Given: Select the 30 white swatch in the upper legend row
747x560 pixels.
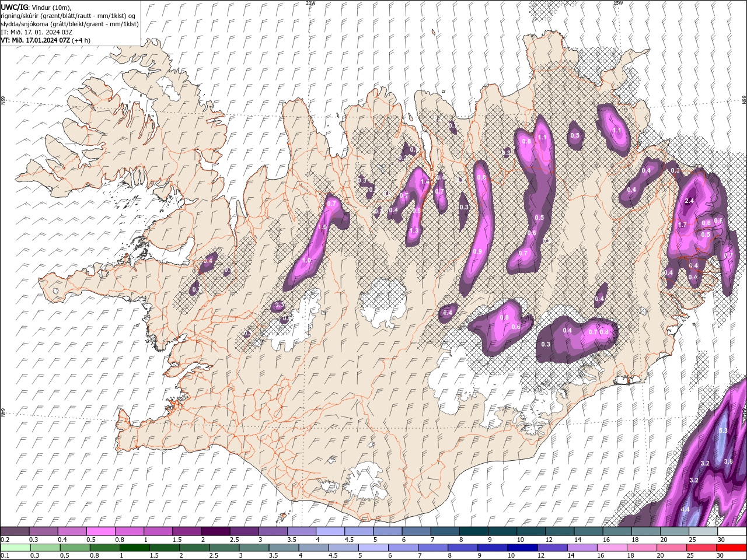Looking at the screenshot, I should tap(732, 531).
